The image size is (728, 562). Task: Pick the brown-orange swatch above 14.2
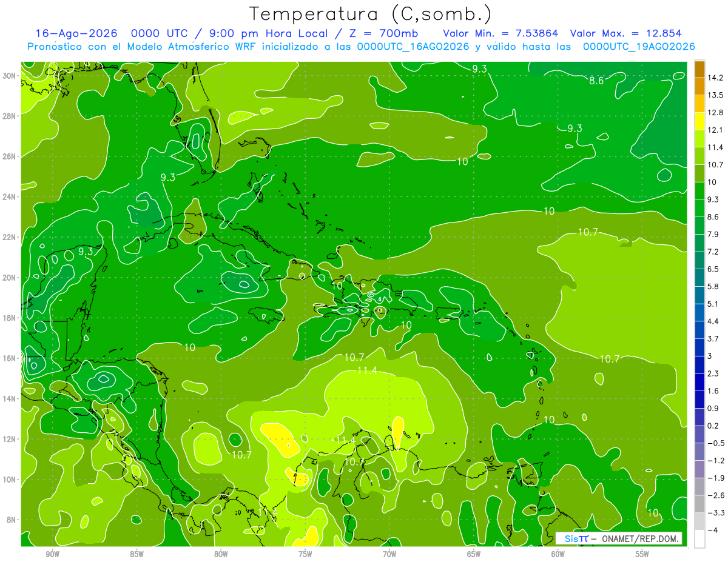pyautogui.click(x=699, y=69)
